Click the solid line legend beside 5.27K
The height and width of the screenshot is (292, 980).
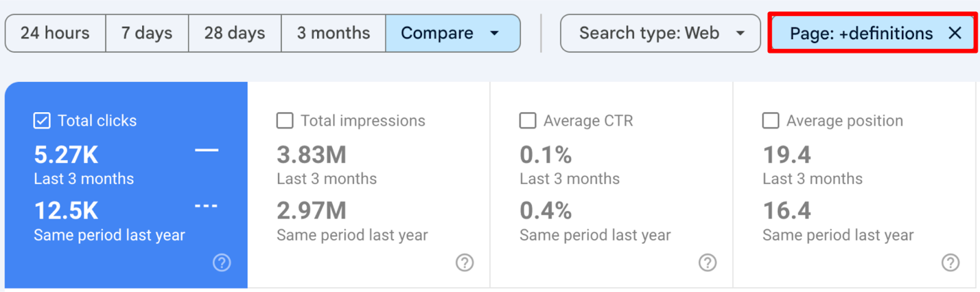tap(206, 151)
